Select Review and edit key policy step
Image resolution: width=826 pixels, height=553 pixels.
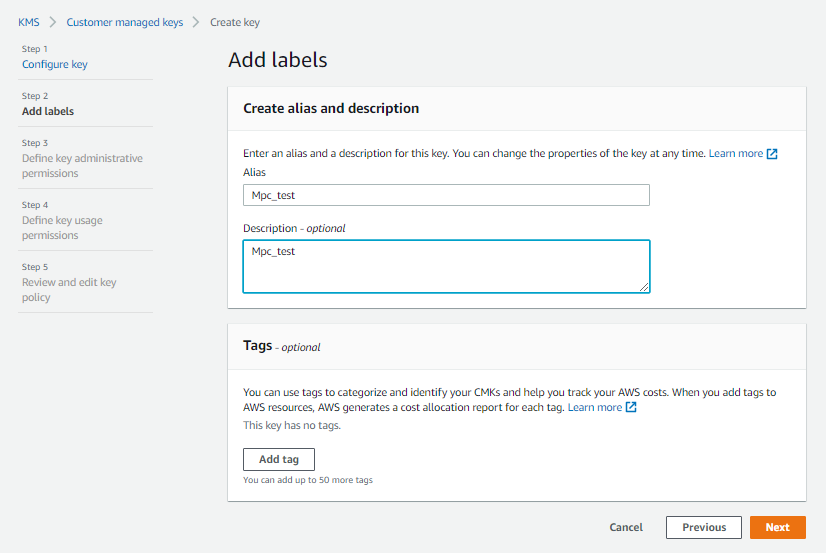69,290
